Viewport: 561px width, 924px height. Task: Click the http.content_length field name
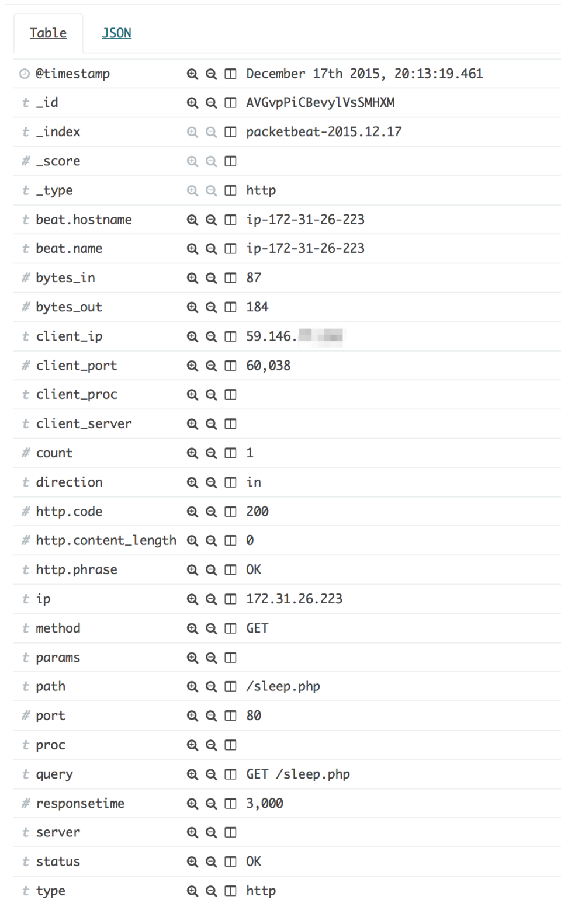tap(106, 541)
